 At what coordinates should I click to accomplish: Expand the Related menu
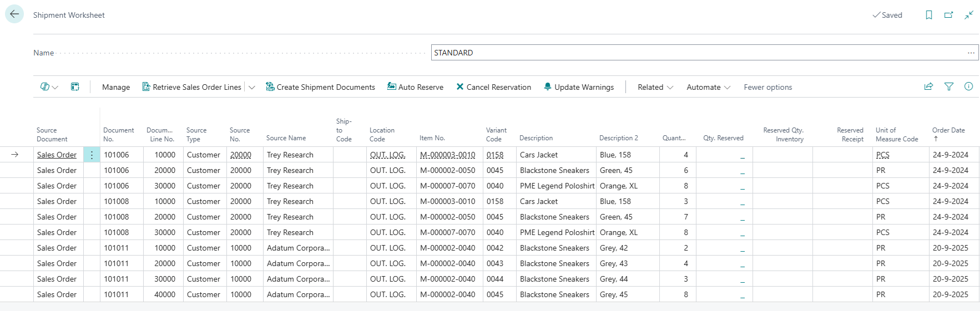pyautogui.click(x=655, y=88)
